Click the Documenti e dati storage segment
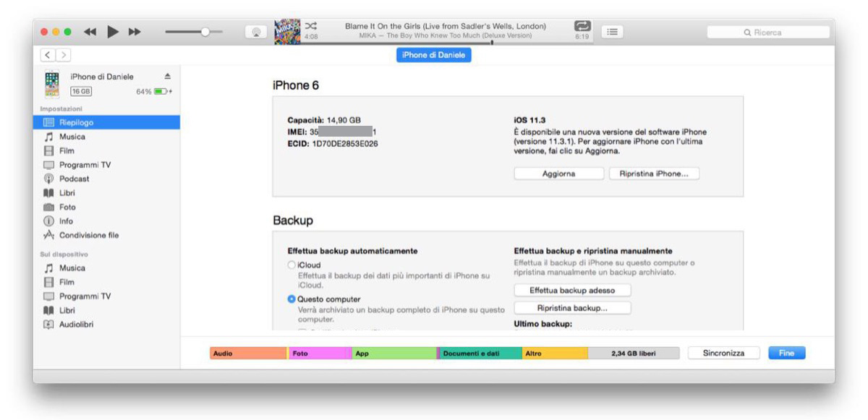Screen dimensions: 868x420 click(x=480, y=353)
